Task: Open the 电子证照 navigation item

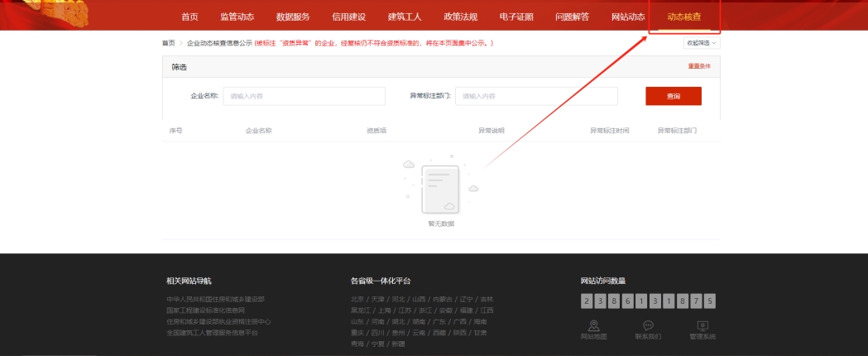Action: click(516, 17)
